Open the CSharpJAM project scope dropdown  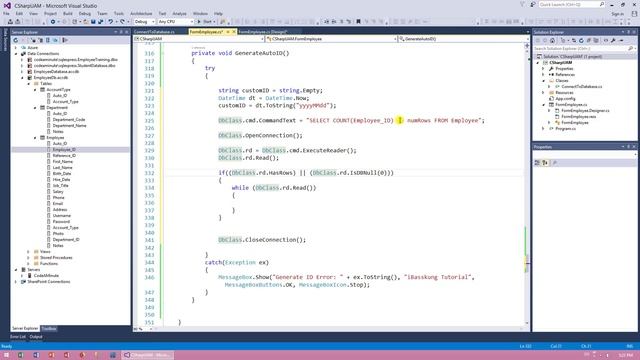[x=199, y=39]
